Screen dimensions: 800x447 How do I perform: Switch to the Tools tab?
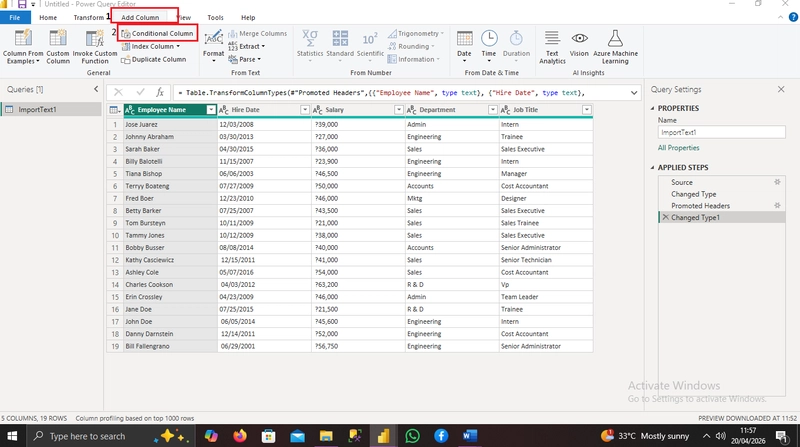coord(215,17)
